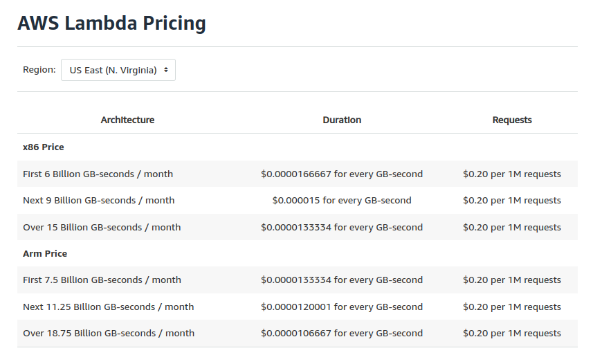This screenshot has width=593, height=364.
Task: Click the $0.0000120001 duration price
Action: tap(342, 307)
